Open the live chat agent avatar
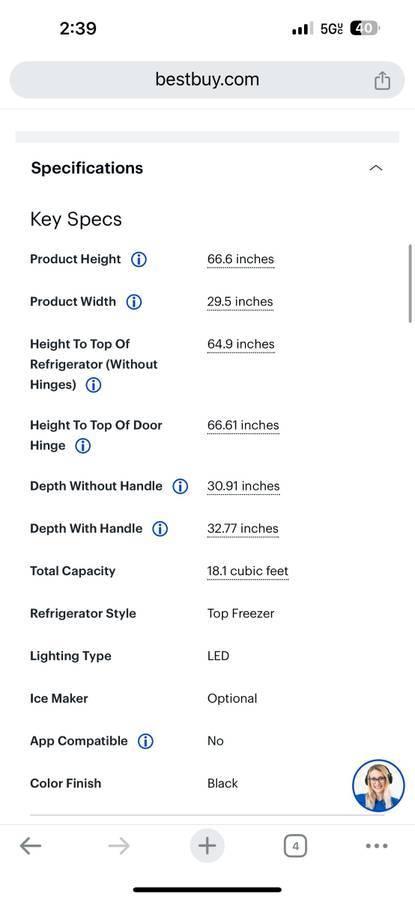This screenshot has height=900, width=415. click(378, 785)
